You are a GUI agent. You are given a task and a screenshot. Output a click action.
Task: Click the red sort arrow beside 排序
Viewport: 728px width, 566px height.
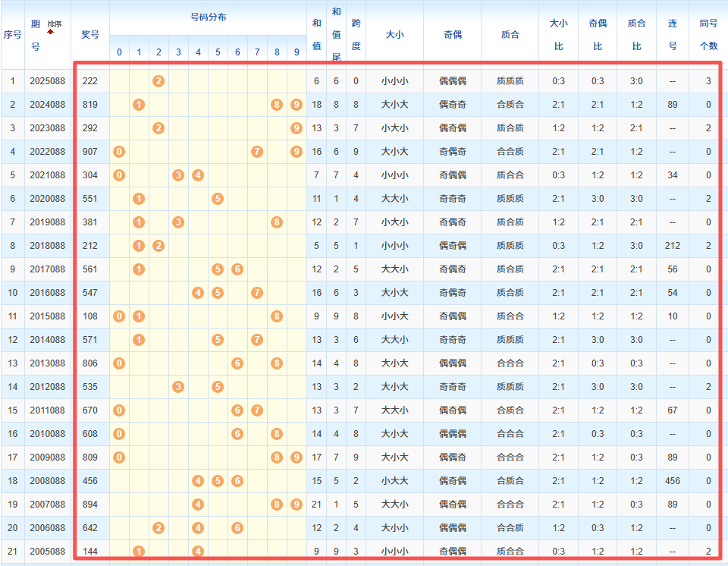[x=51, y=33]
